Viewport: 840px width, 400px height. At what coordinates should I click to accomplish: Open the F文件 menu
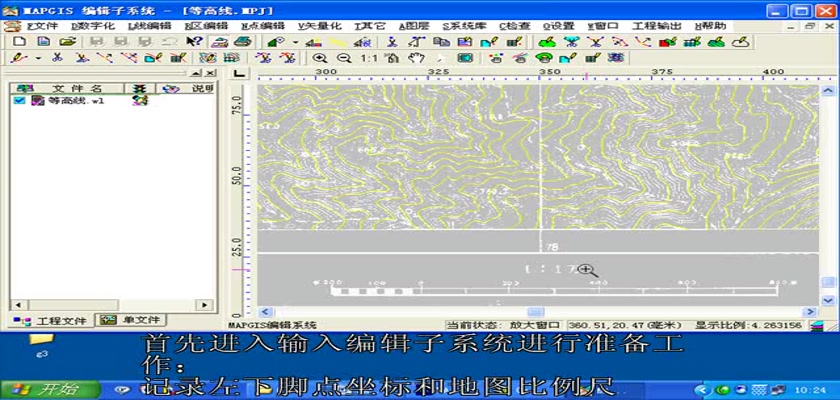pos(42,26)
